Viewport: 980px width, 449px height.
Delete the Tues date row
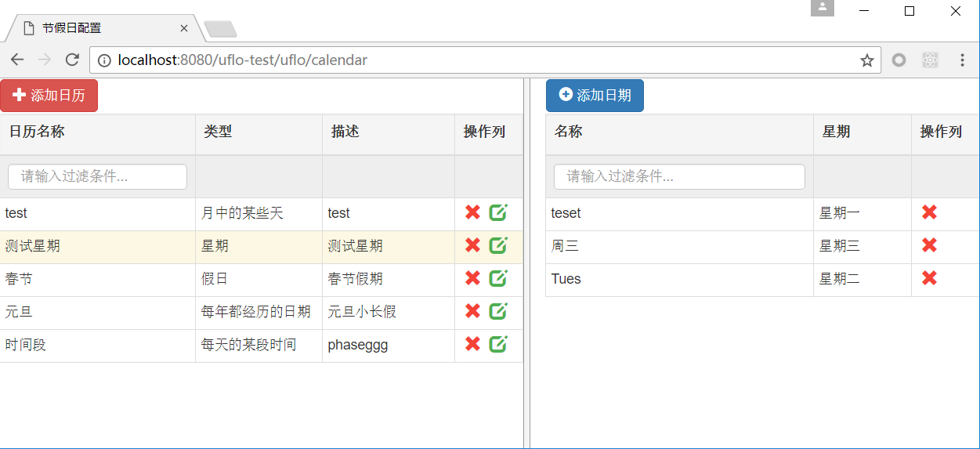929,278
